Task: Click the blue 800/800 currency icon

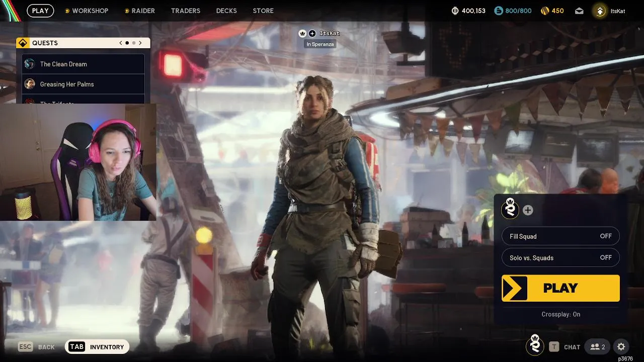Action: point(499,11)
